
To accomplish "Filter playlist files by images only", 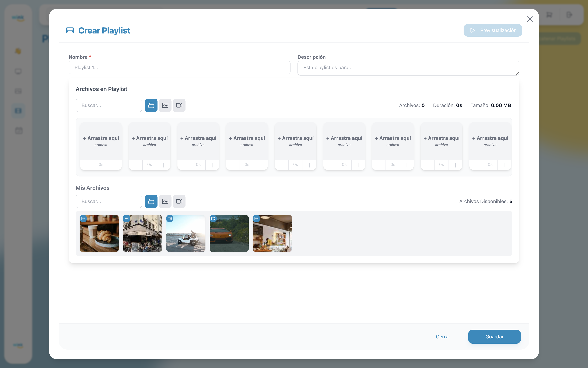I will pyautogui.click(x=165, y=105).
